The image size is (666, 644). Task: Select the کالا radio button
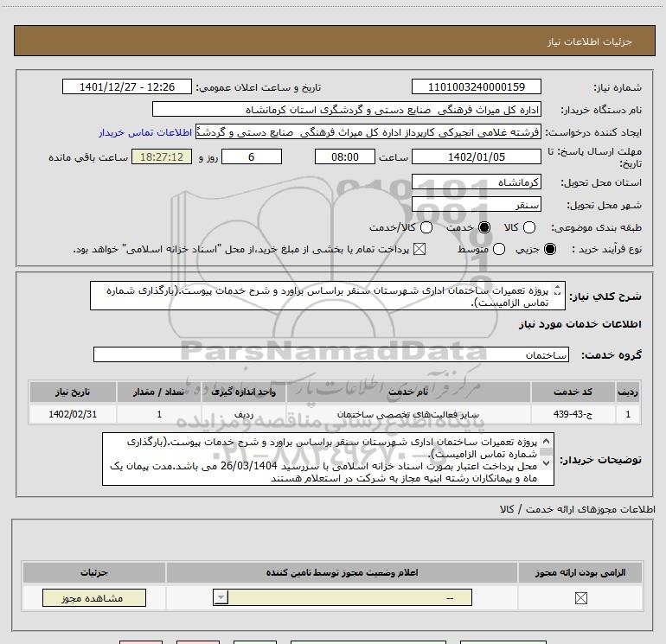point(529,227)
